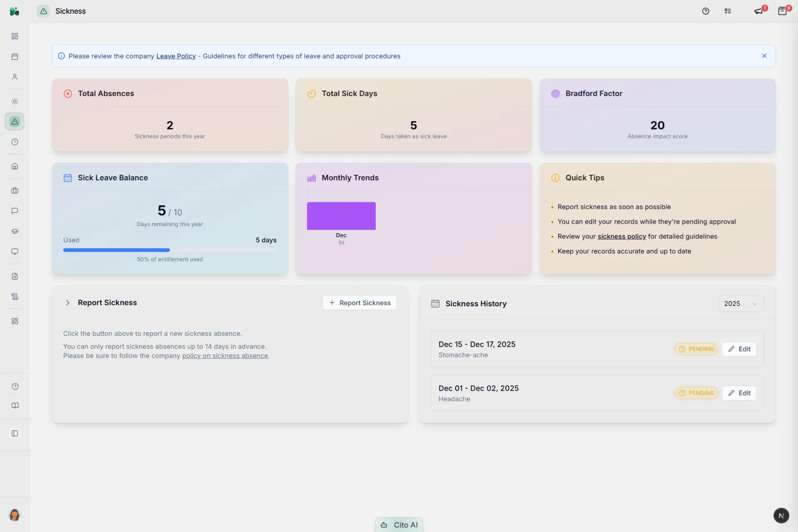Open the graduation cap training icon
The image size is (798, 532).
coord(15,232)
